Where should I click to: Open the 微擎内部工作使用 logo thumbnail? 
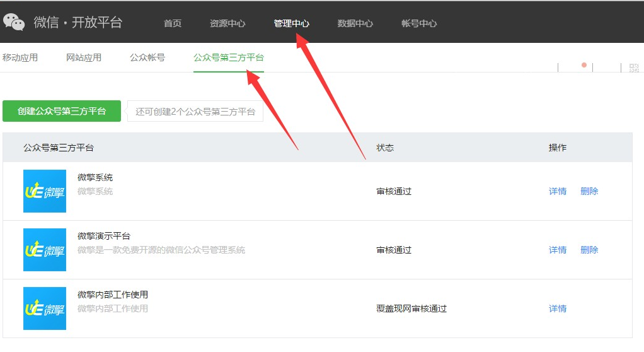click(x=45, y=308)
